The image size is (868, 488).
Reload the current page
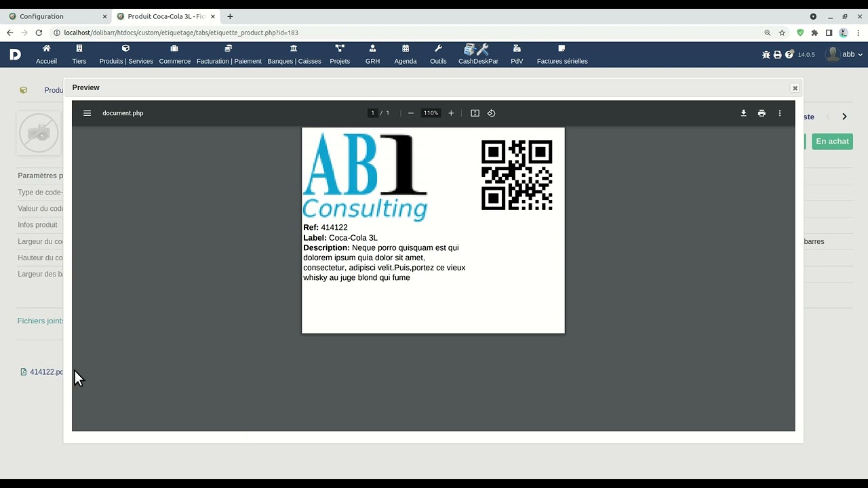tap(39, 33)
